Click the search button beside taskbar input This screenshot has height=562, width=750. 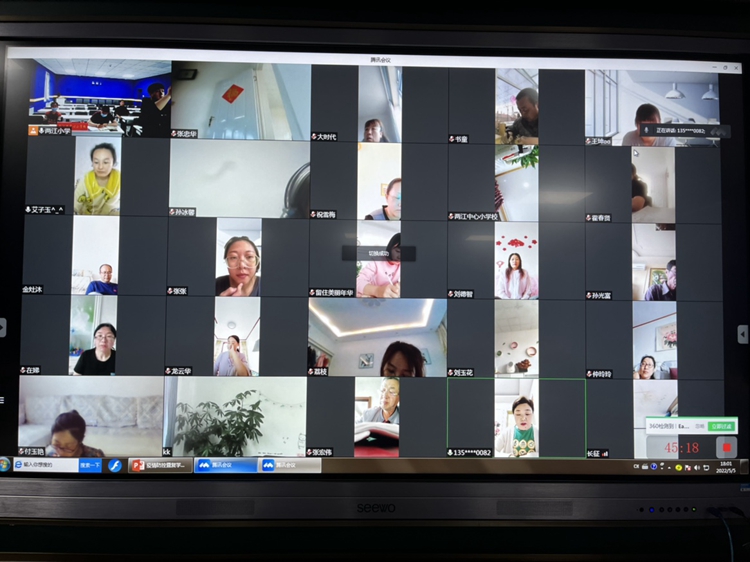(x=89, y=465)
